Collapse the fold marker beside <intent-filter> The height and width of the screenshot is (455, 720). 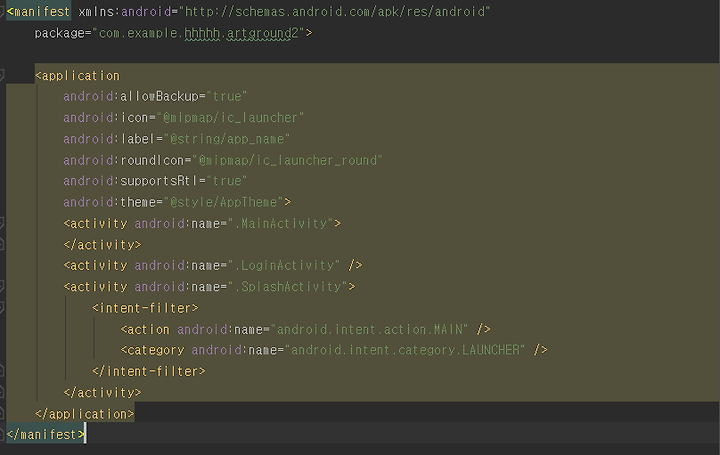point(2,308)
